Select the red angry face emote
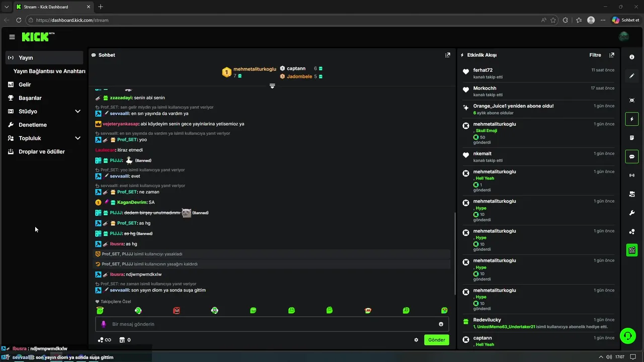This screenshot has height=362, width=644. (177, 310)
